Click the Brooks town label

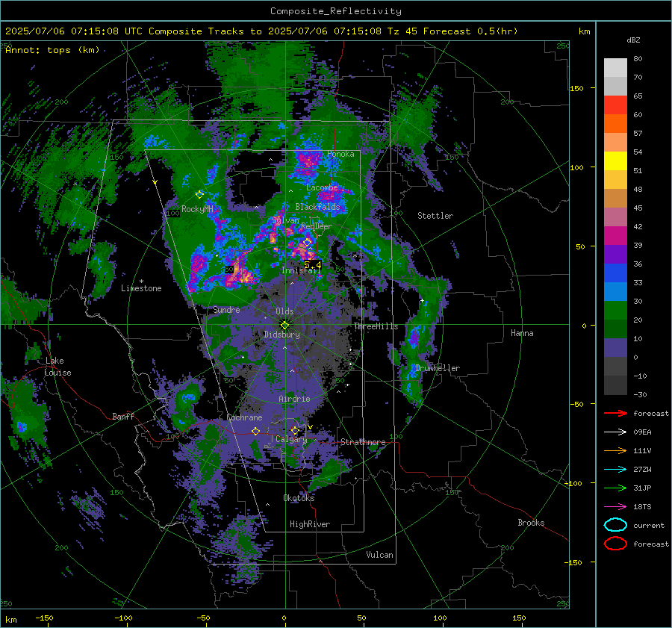(531, 523)
